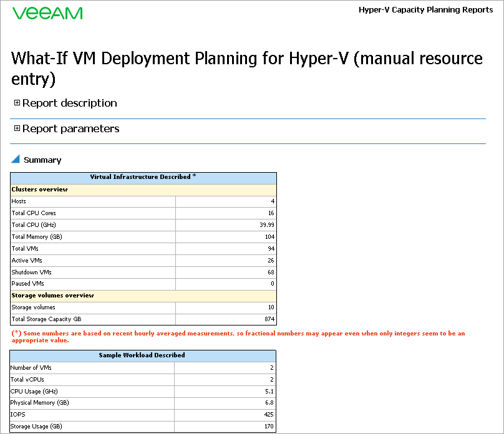
Task: Select the CPU Usage (GHz) label
Action: pyautogui.click(x=34, y=392)
